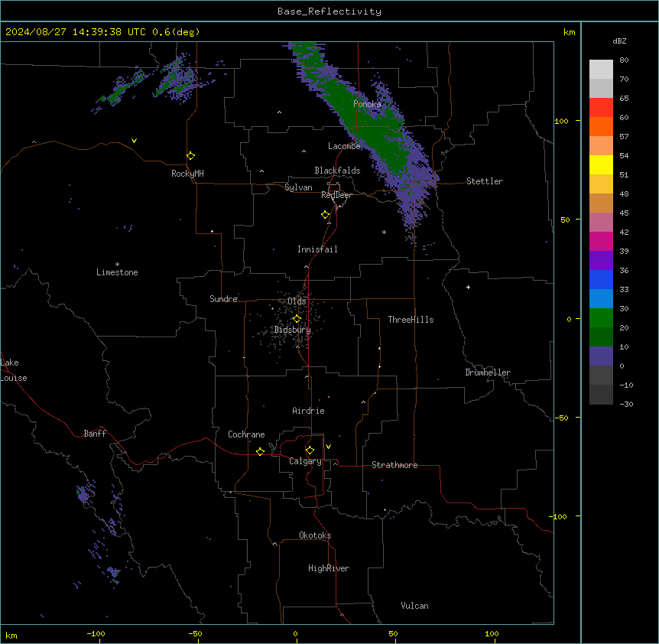Click the Airdrie label
Screen dimensions: 659x644
[x=308, y=411]
